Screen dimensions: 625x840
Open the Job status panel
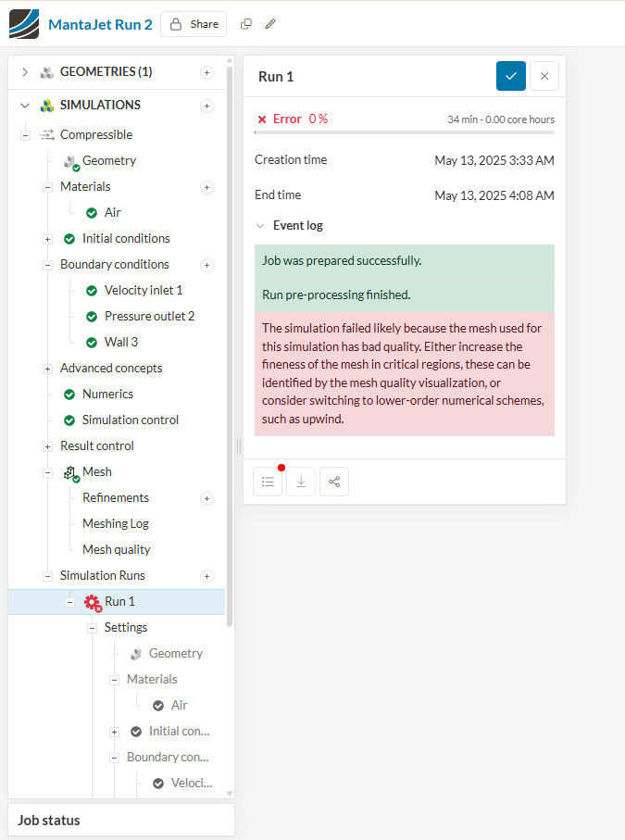[x=120, y=820]
